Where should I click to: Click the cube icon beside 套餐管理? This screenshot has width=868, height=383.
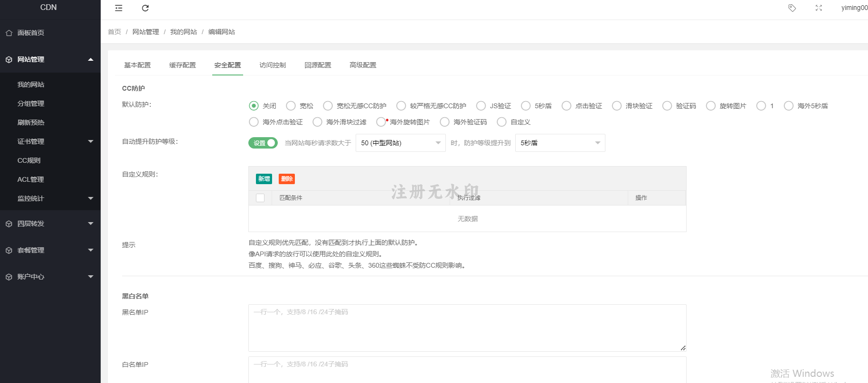click(x=9, y=250)
